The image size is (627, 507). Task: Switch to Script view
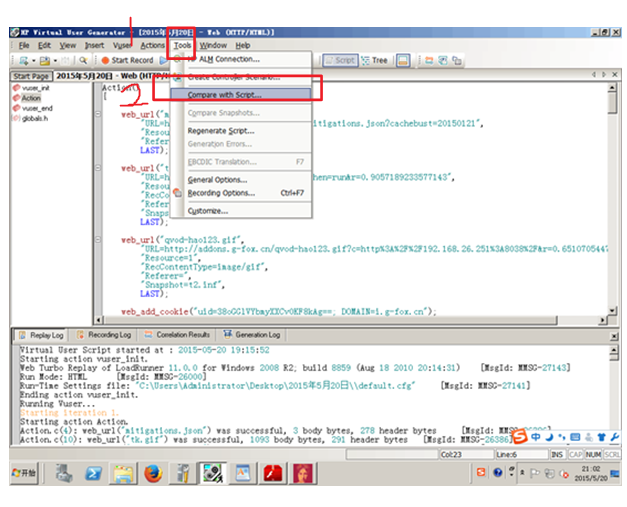tap(340, 60)
